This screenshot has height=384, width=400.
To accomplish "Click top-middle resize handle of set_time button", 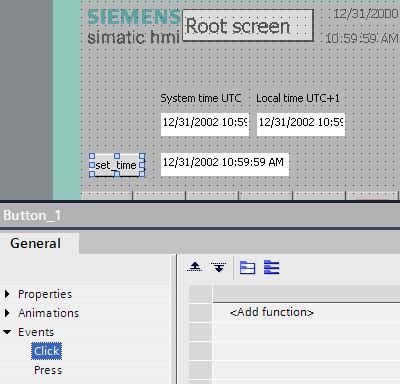I will coord(117,156).
